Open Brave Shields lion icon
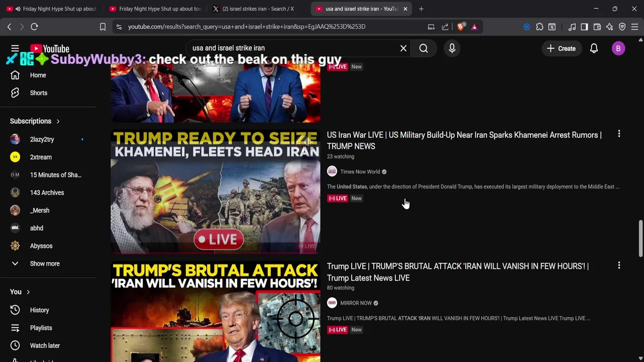 pos(461,27)
